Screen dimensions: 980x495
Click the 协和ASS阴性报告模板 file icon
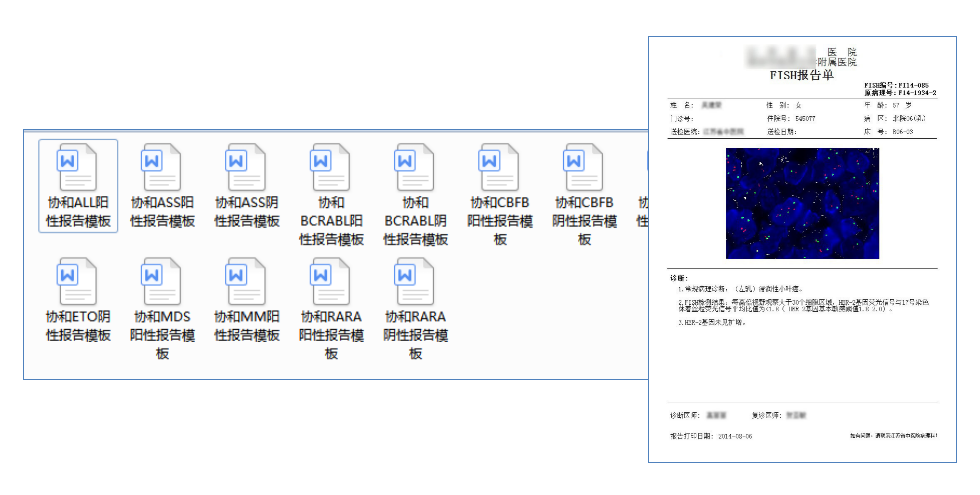pyautogui.click(x=246, y=167)
